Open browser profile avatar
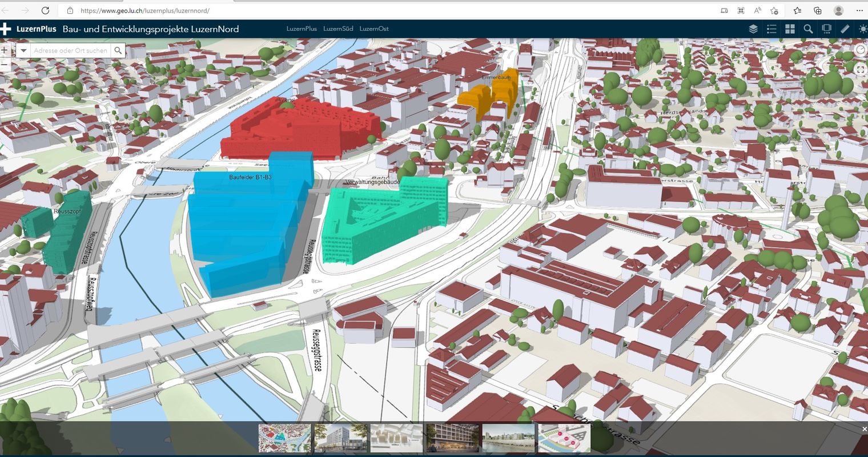Viewport: 868px width, 457px height. coord(838,10)
